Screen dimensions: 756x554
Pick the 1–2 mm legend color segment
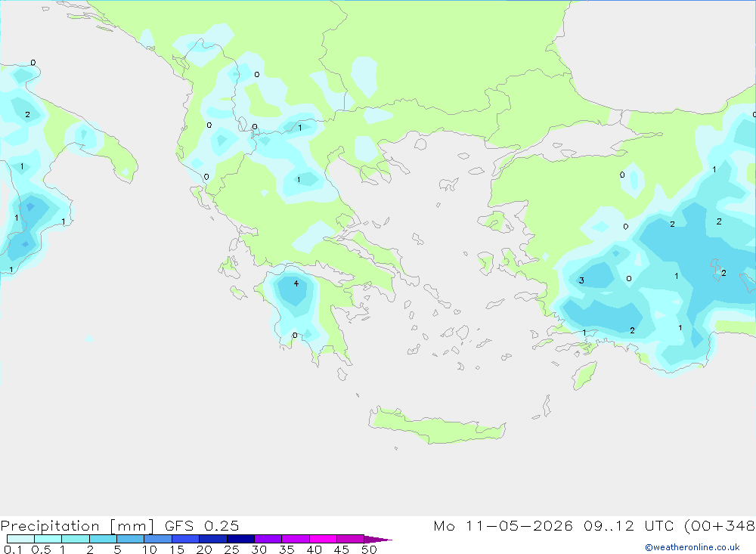point(76,539)
